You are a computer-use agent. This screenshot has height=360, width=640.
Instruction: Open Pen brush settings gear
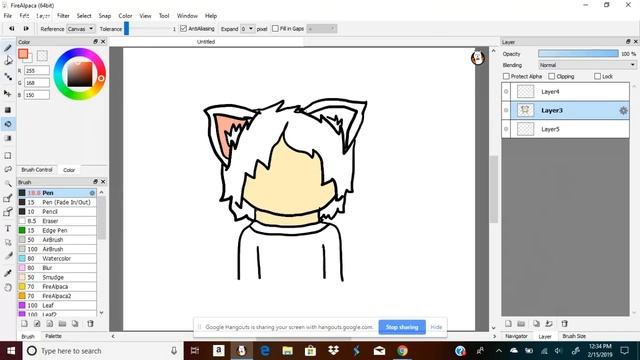coord(92,193)
